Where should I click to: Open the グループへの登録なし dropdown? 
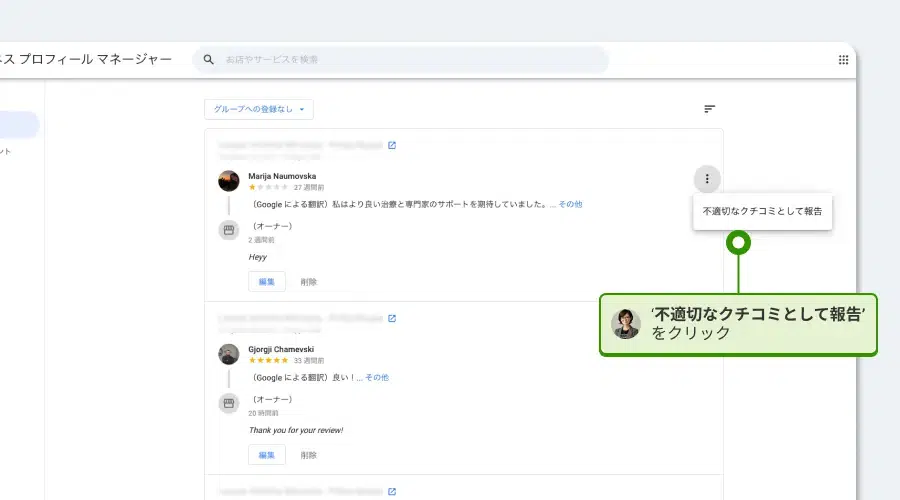[x=259, y=109]
